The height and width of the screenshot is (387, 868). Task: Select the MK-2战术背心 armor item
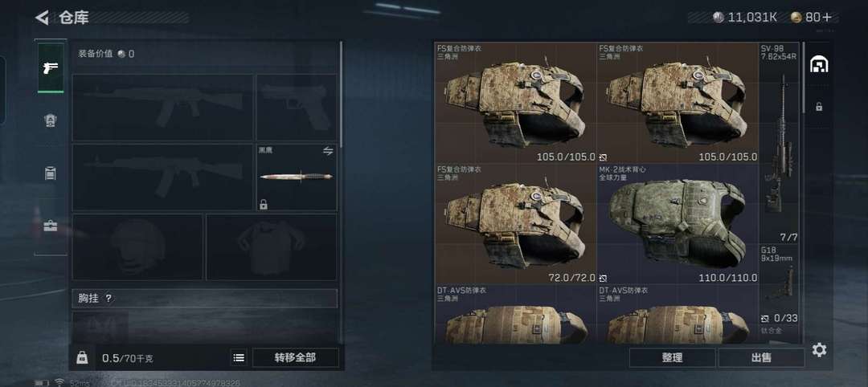[x=677, y=224]
